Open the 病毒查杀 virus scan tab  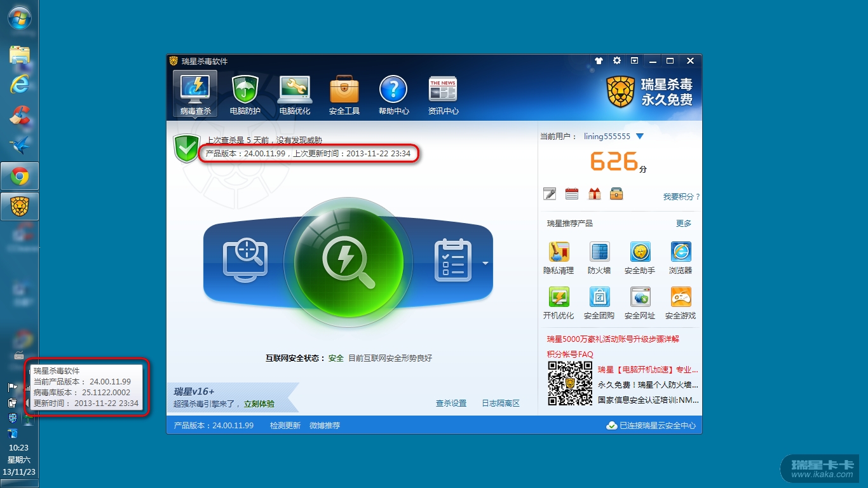click(x=195, y=94)
